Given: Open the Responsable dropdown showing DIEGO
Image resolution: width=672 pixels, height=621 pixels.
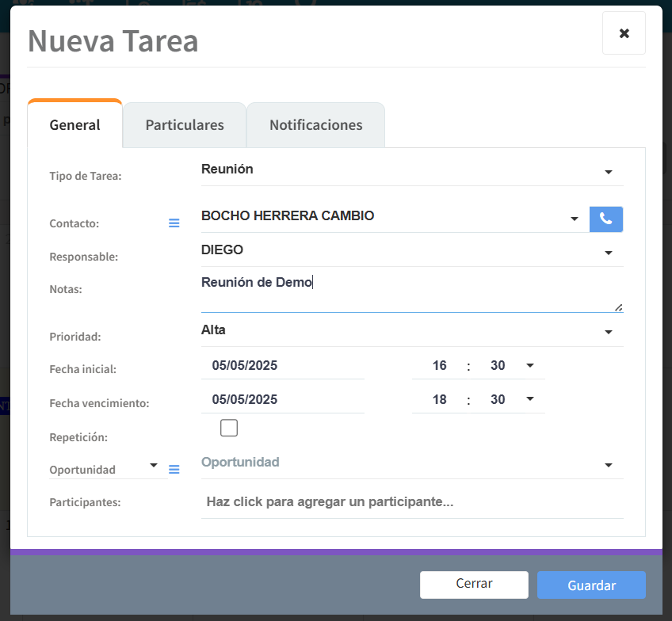Looking at the screenshot, I should coord(608,253).
